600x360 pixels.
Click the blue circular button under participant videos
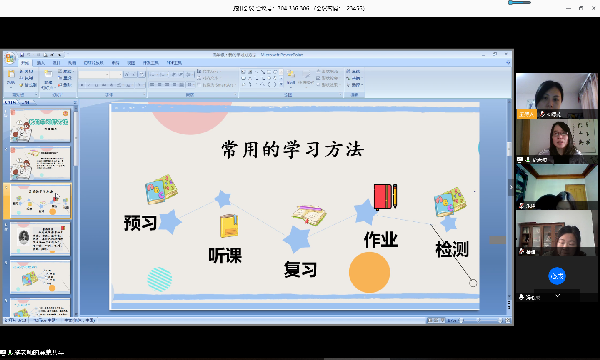tap(557, 276)
